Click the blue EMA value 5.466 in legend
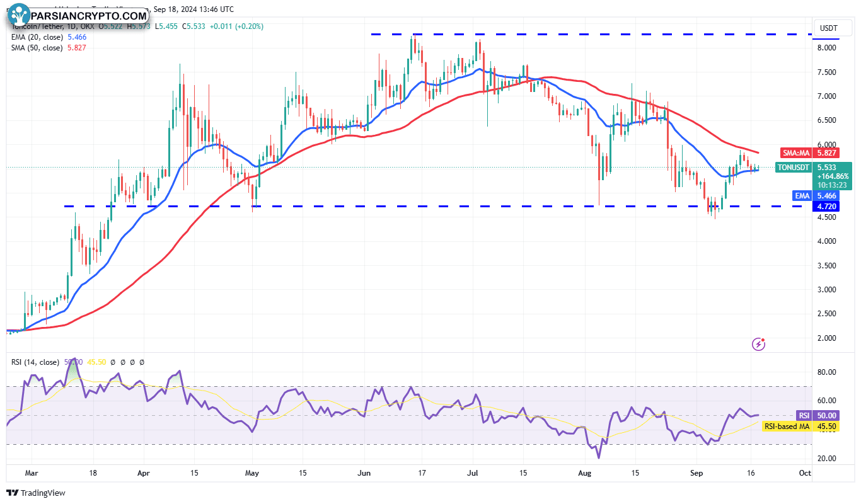This screenshot has width=861, height=504. pos(76,37)
